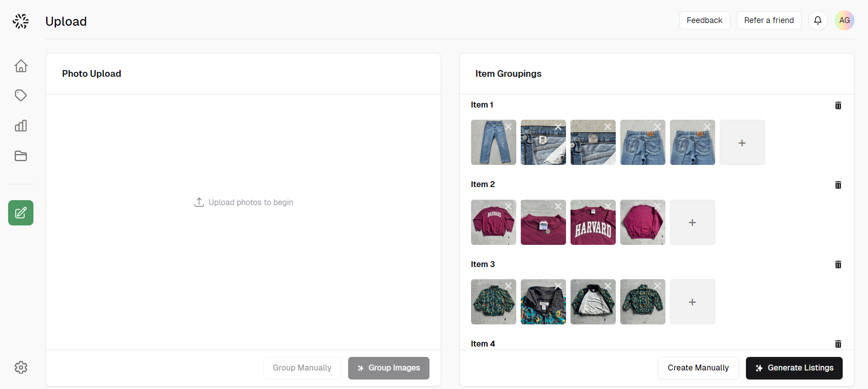868x389 pixels.
Task: Open the settings gear at sidebar bottom
Action: tap(21, 367)
